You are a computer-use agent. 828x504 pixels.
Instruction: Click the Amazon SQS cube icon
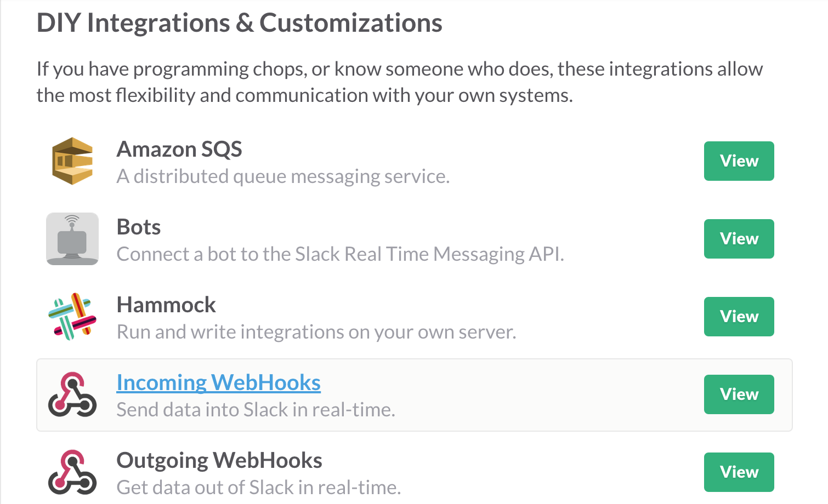pos(72,161)
